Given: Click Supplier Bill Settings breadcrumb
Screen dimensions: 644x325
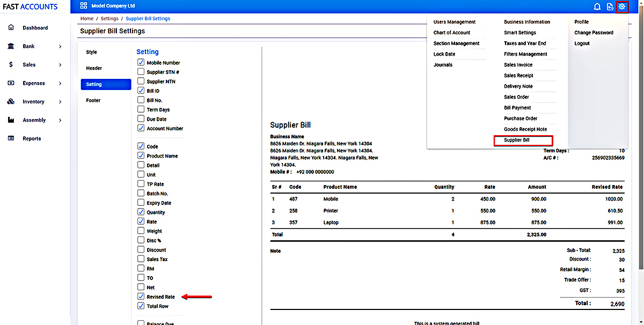Looking at the screenshot, I should coord(148,18).
